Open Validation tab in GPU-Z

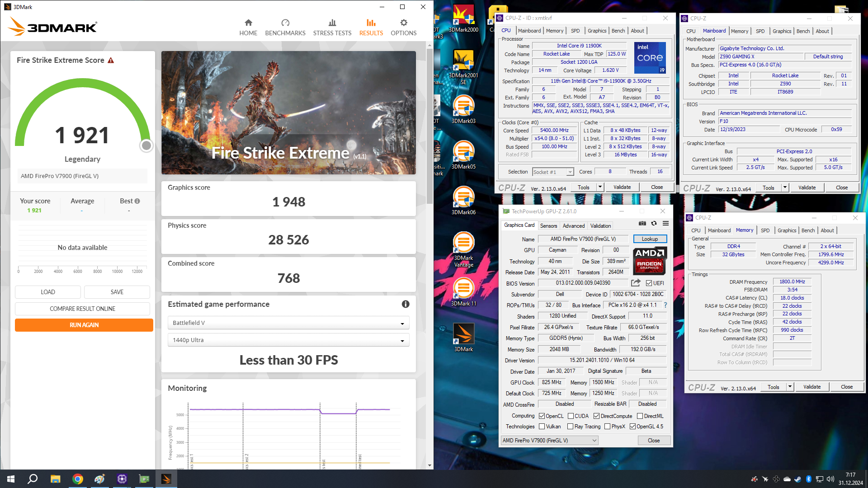[600, 226]
